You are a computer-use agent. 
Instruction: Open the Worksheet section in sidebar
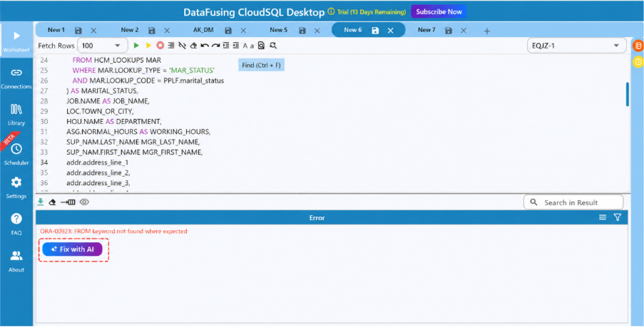(16, 40)
